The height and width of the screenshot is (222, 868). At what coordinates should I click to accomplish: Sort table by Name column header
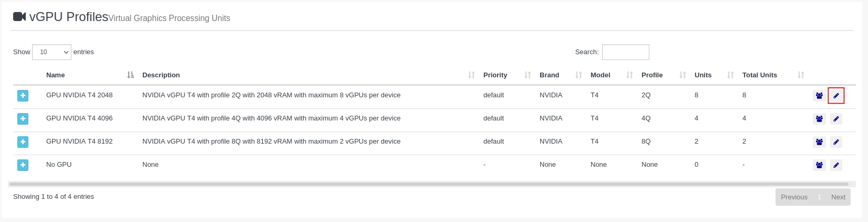click(x=56, y=75)
